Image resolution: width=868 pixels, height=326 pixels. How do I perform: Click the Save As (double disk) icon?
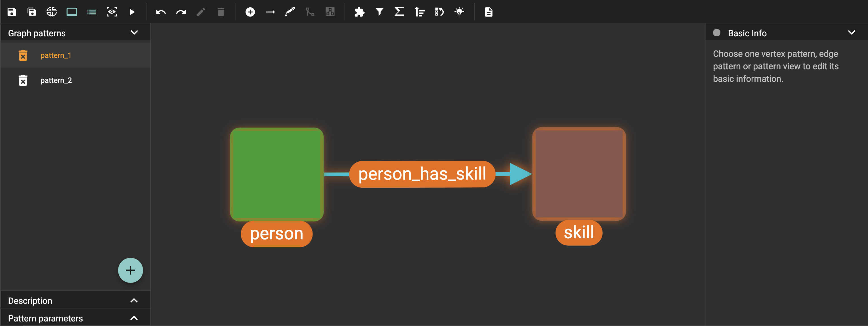[32, 12]
